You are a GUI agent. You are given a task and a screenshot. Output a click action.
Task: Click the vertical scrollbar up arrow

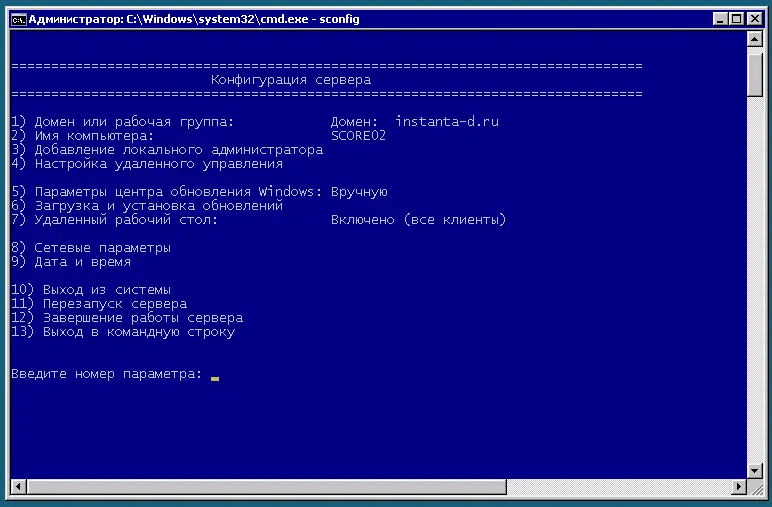click(x=755, y=39)
